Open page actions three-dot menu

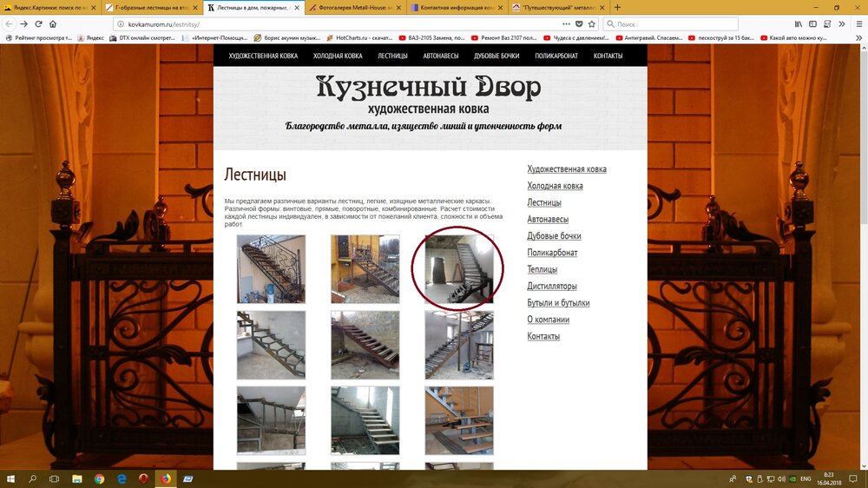566,23
